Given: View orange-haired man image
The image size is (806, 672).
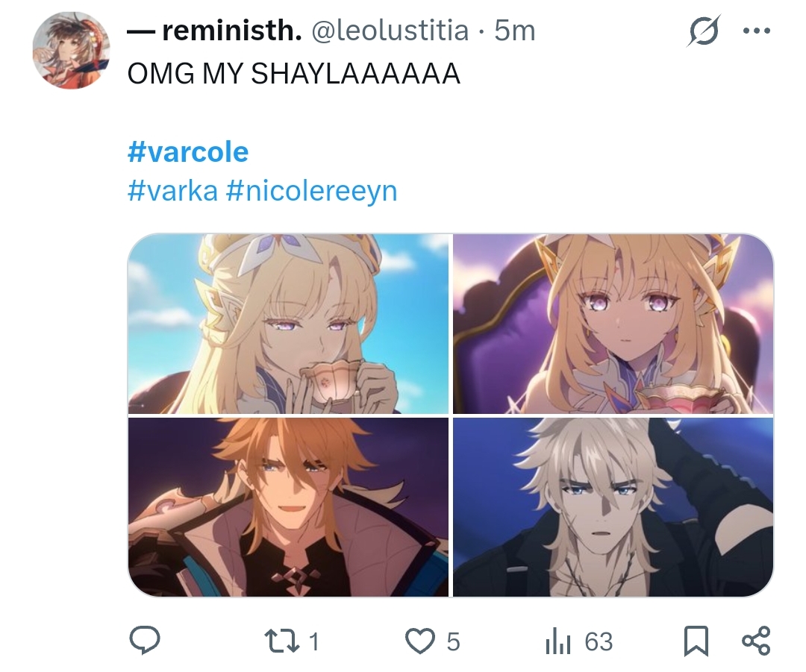Looking at the screenshot, I should (288, 507).
